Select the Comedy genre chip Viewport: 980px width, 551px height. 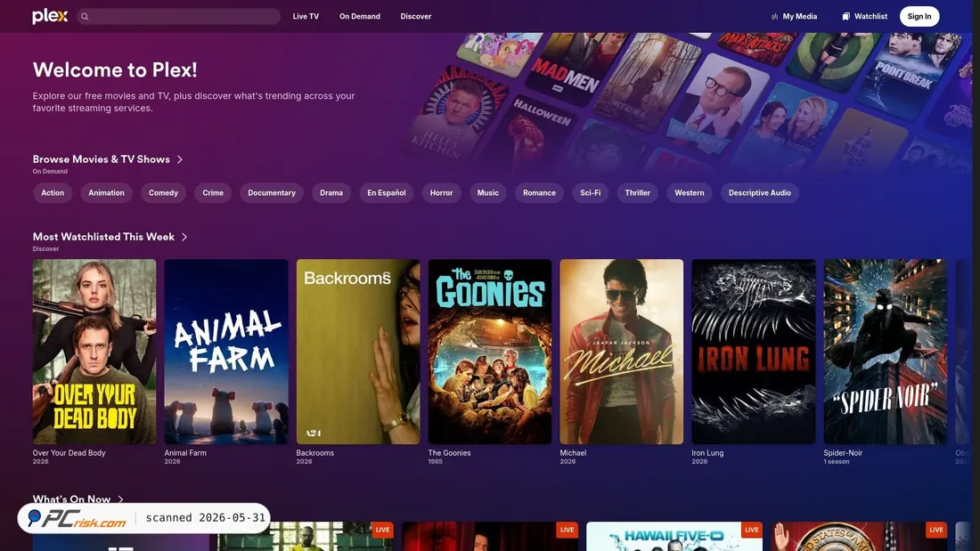click(x=163, y=193)
